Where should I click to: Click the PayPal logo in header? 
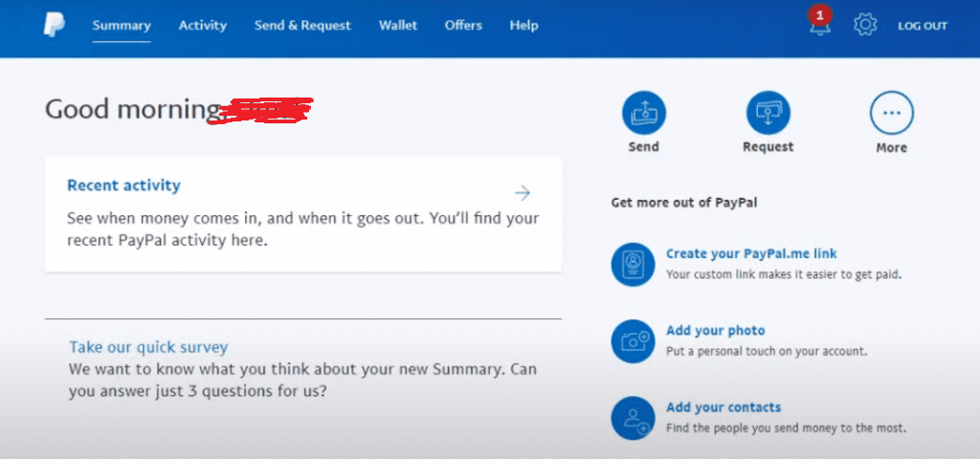(x=55, y=26)
